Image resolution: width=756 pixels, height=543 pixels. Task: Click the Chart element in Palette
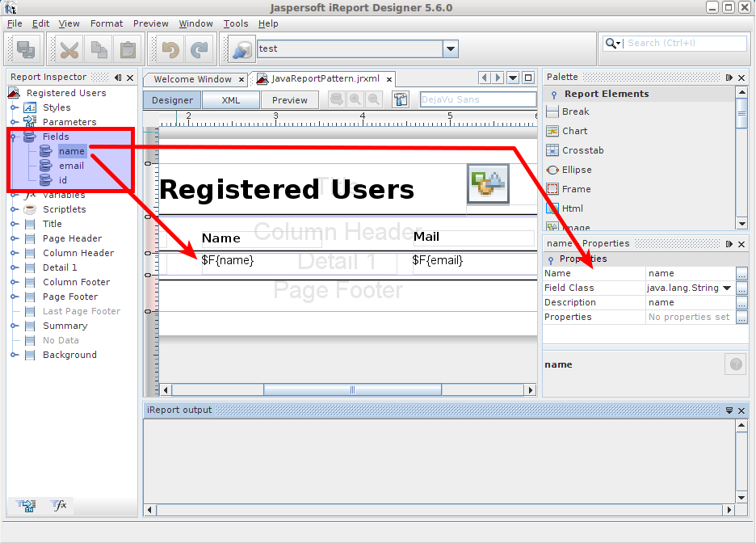click(574, 131)
